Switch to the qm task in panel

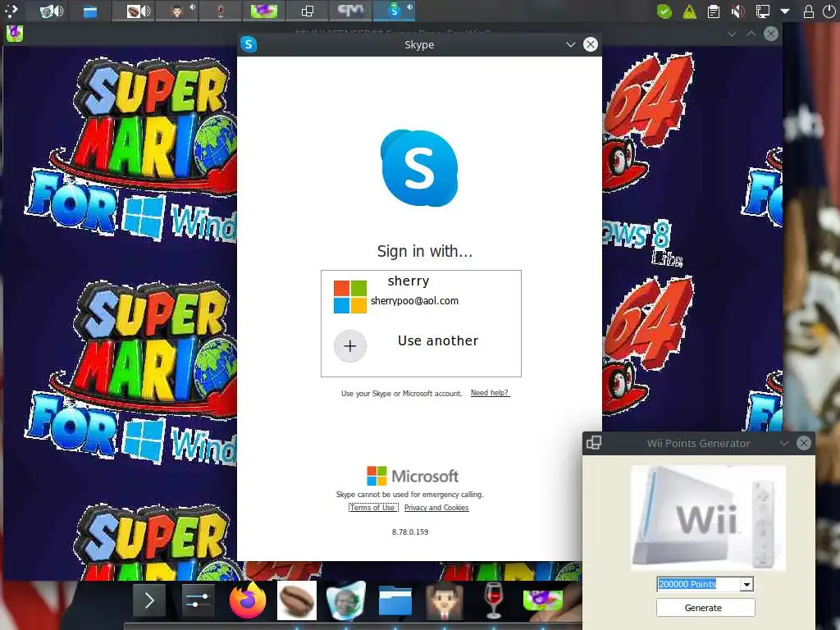(x=351, y=11)
